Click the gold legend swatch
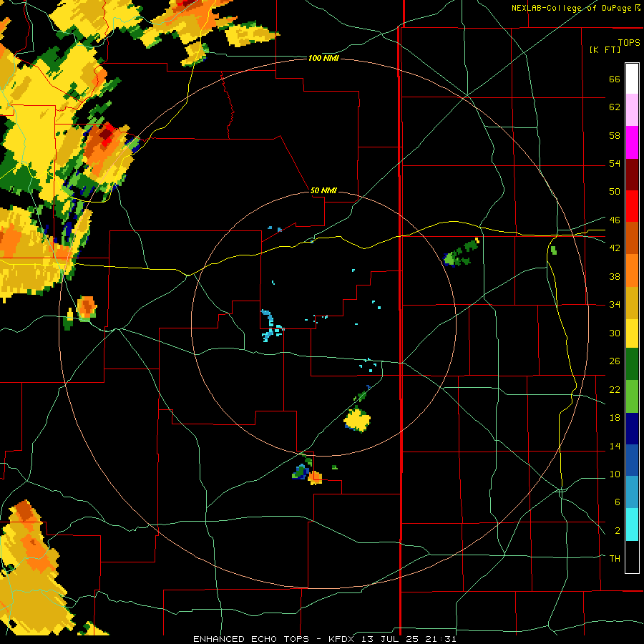 pos(632,302)
